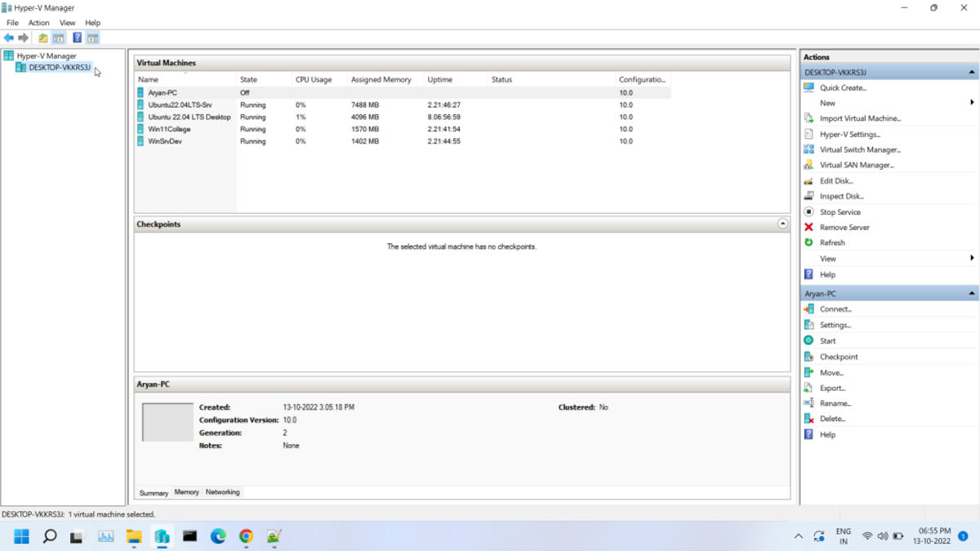Switch to the Memory tab
Image resolution: width=980 pixels, height=551 pixels.
[186, 492]
